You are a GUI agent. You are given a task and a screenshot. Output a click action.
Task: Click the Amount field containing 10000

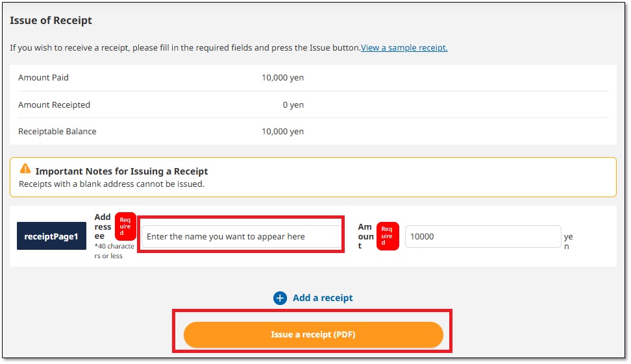[483, 237]
